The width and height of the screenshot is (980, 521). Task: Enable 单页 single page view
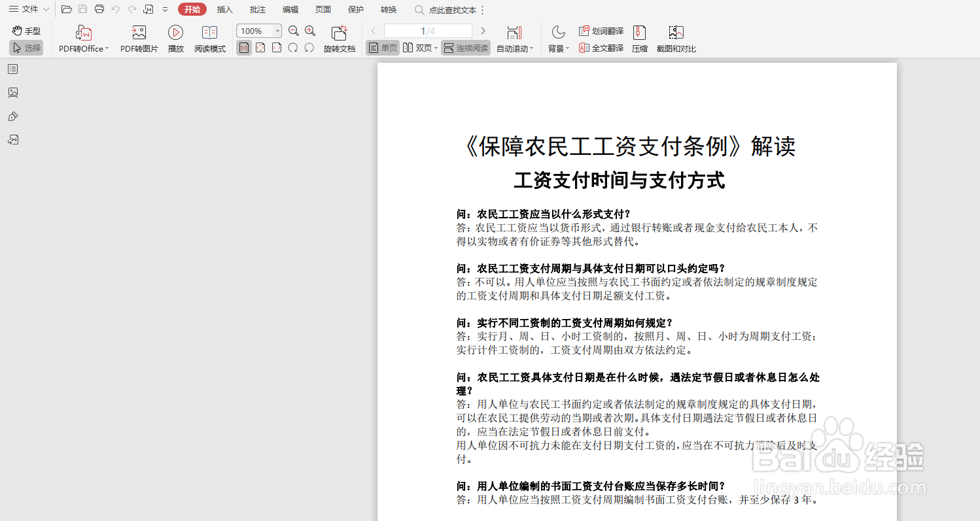coord(382,47)
